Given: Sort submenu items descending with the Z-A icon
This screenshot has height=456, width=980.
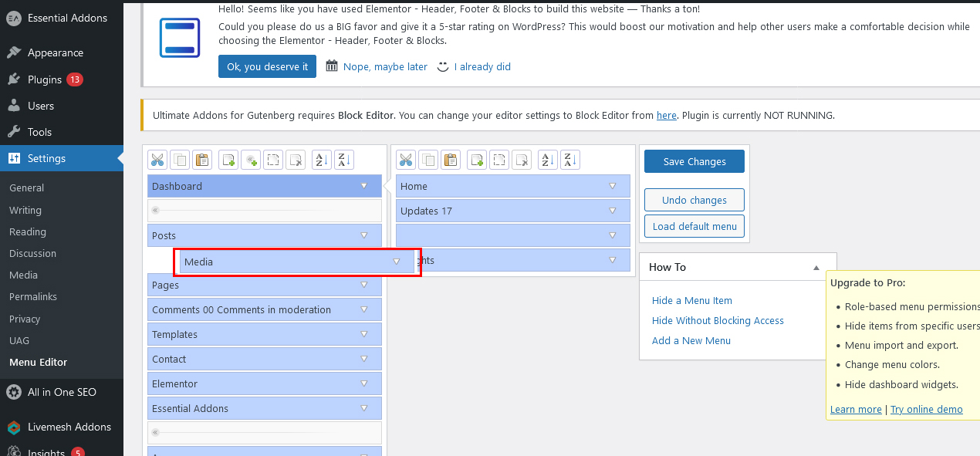Looking at the screenshot, I should tap(569, 160).
